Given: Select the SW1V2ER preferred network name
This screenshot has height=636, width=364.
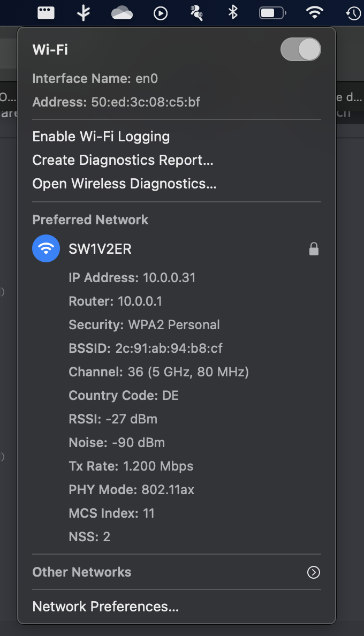Looking at the screenshot, I should [x=100, y=249].
